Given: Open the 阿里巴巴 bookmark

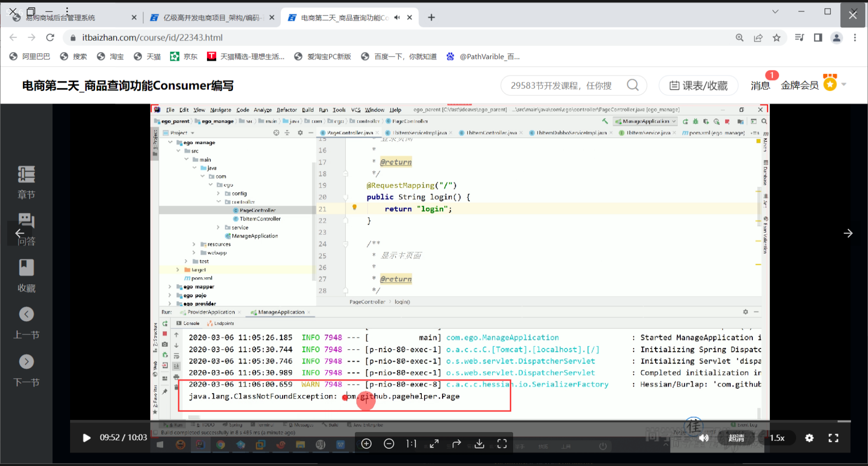Looking at the screenshot, I should 30,57.
